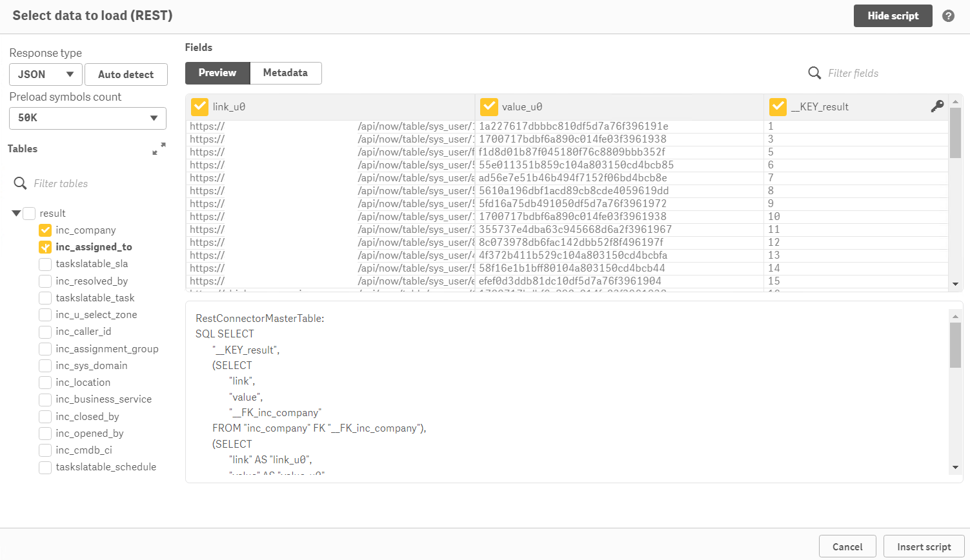Screen dimensions: 970x560
Task: Uncheck the link_u0 field checkbox
Action: (200, 107)
